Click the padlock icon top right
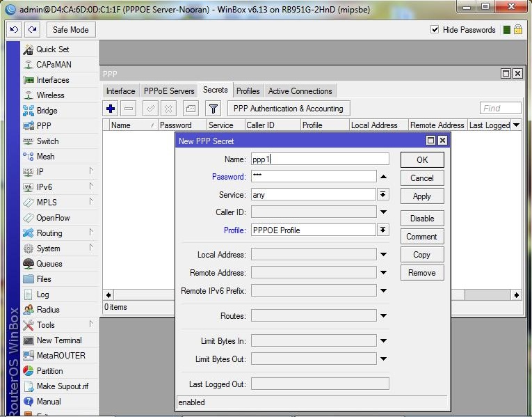The width and height of the screenshot is (532, 417). [x=518, y=29]
